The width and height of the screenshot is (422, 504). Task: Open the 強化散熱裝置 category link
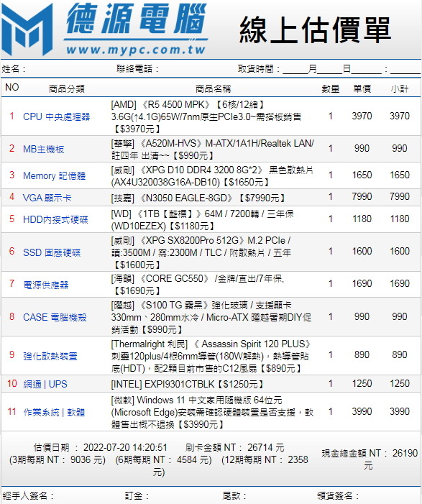tap(50, 356)
